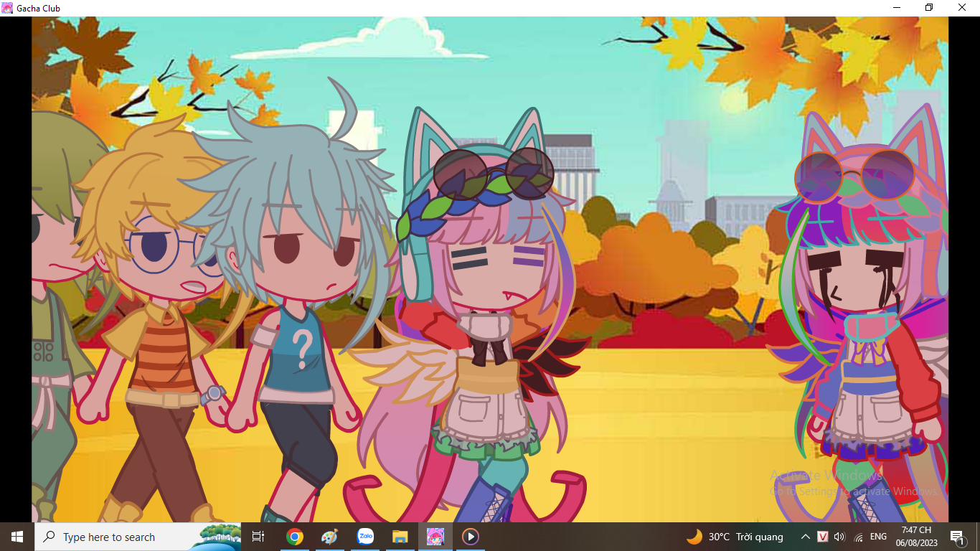Click the red V tray icon
The image size is (980, 551).
823,537
